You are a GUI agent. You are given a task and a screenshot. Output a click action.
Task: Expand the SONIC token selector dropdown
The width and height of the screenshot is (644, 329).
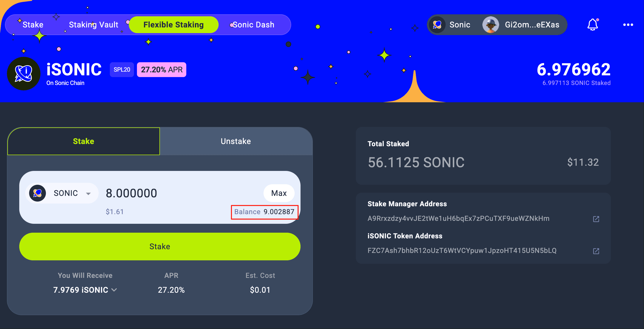coord(88,193)
